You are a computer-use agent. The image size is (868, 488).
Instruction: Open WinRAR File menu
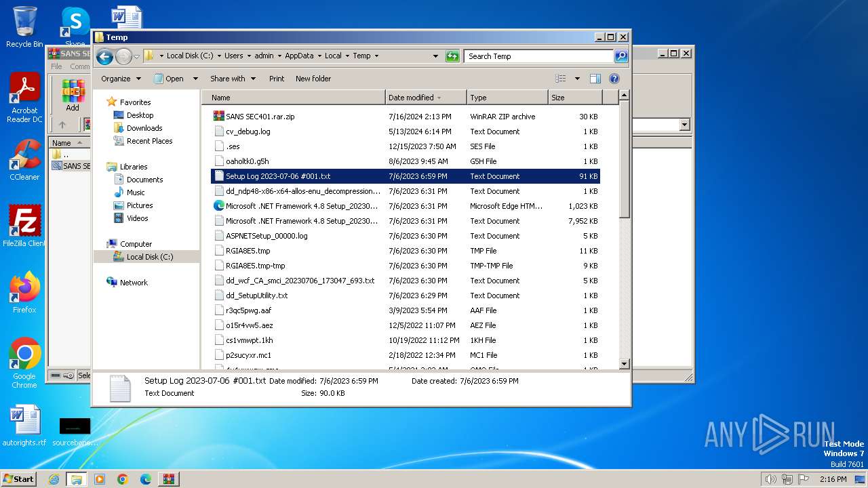pyautogui.click(x=56, y=66)
